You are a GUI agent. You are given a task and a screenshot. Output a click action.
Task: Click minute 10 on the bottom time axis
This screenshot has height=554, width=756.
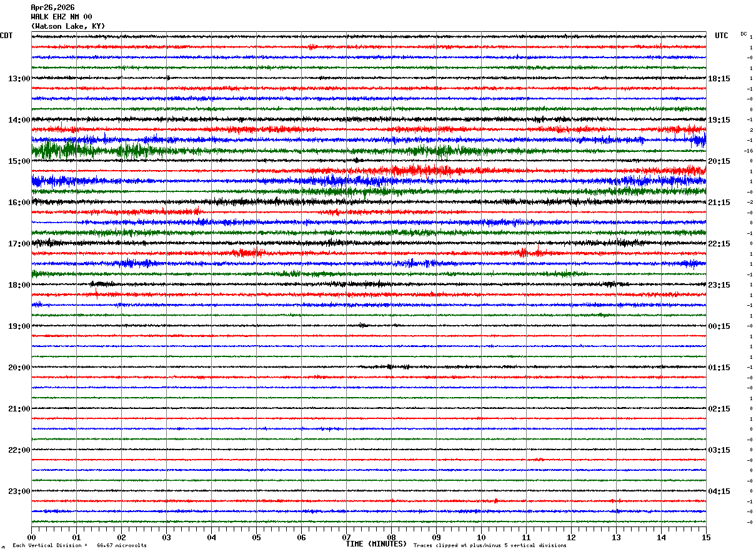481,537
